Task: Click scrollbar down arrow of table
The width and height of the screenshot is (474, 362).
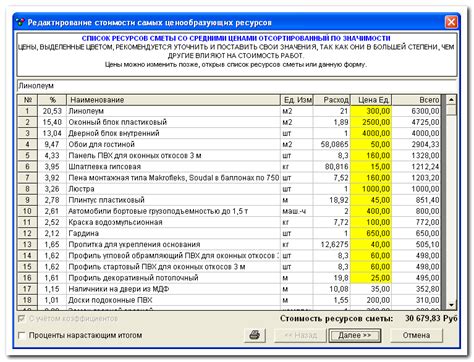Action: [451, 305]
